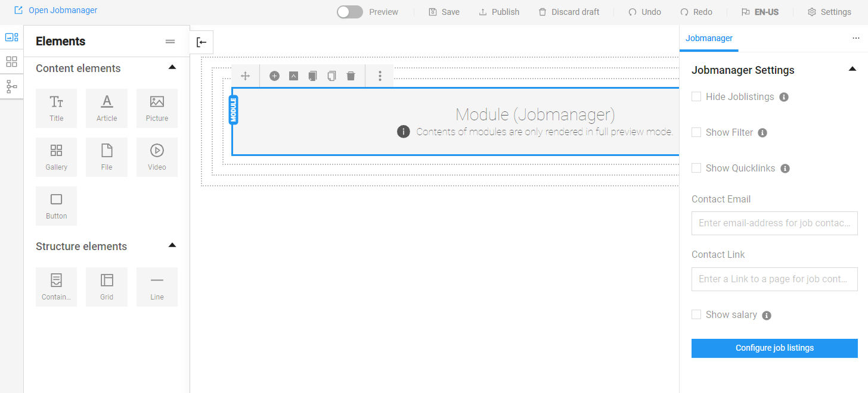Click info icon next to Hide Joblistings
This screenshot has height=393, width=868.
click(x=784, y=97)
